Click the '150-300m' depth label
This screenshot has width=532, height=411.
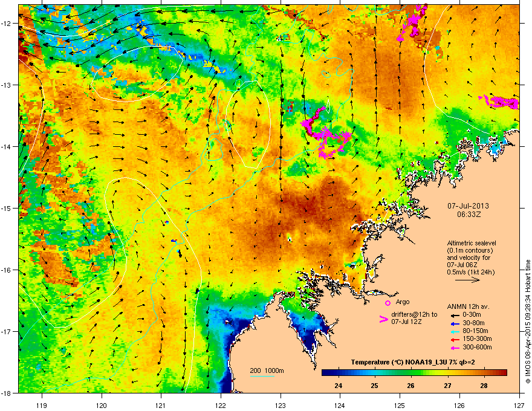pyautogui.click(x=477, y=338)
